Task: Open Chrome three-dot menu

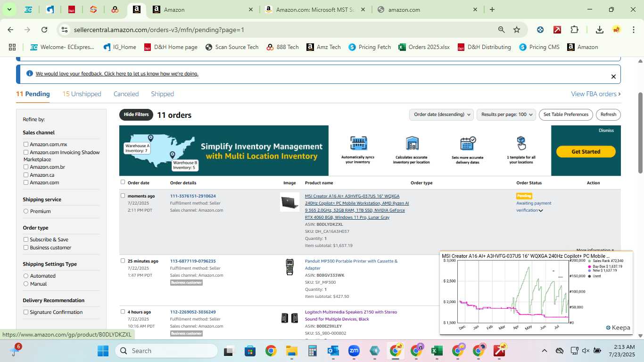Action: tap(633, 30)
